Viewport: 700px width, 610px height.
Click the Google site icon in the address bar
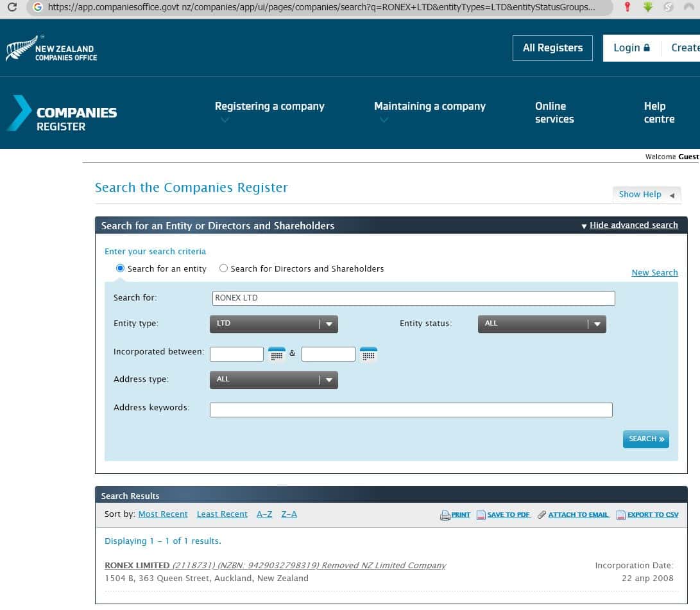pos(37,6)
